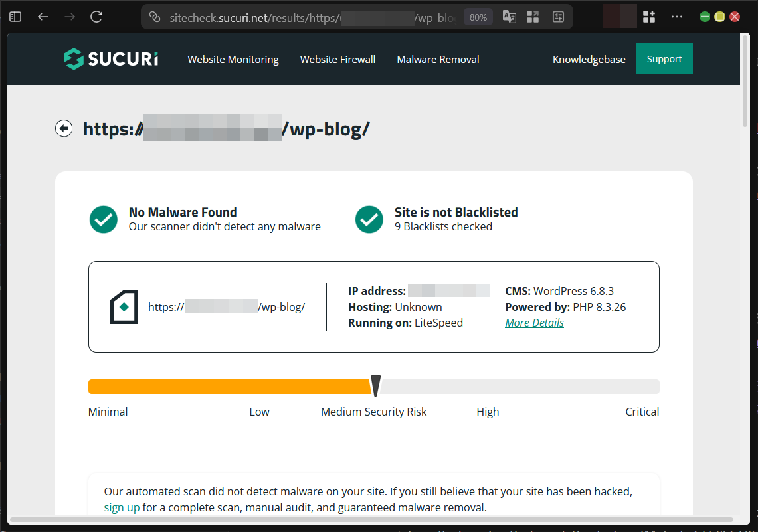
Task: Click the Medium Security Risk marker on the risk bar
Action: point(375,386)
